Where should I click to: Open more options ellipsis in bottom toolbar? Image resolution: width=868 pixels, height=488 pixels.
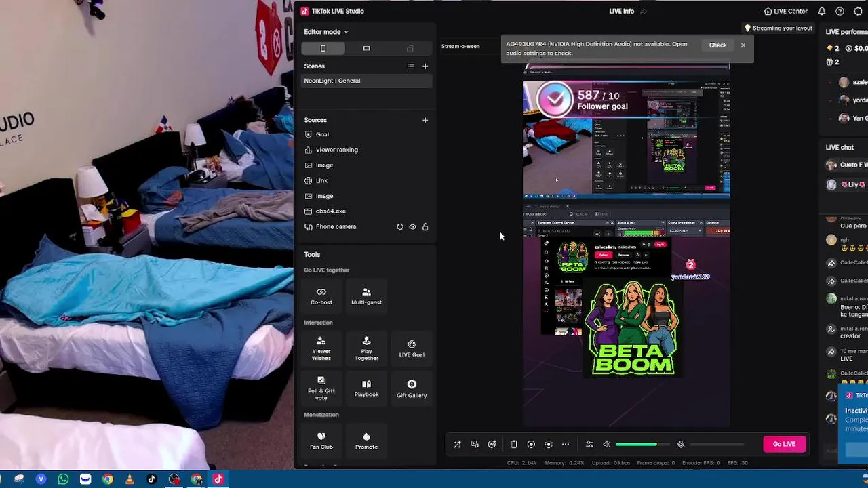[566, 445]
